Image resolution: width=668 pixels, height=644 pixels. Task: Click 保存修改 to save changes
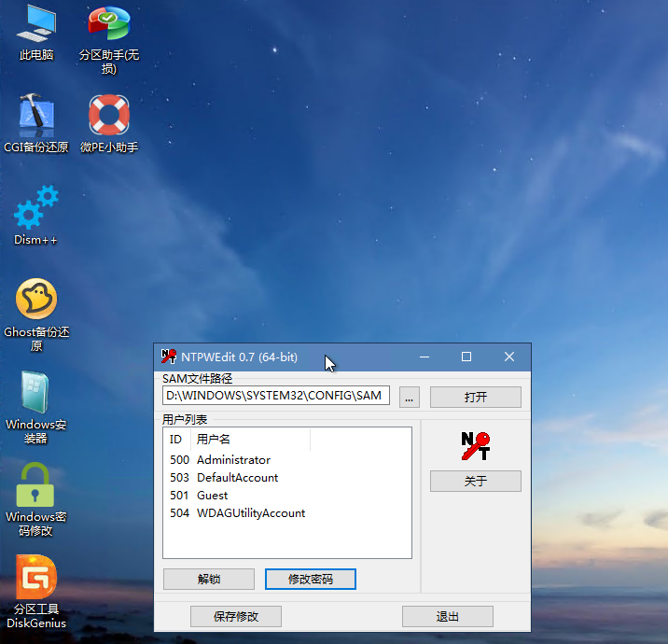(235, 616)
